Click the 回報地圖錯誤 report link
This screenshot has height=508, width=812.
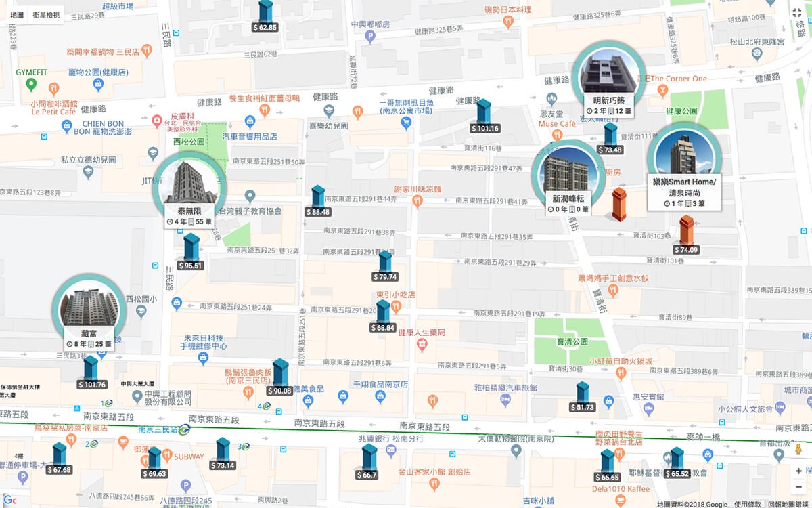[790, 504]
